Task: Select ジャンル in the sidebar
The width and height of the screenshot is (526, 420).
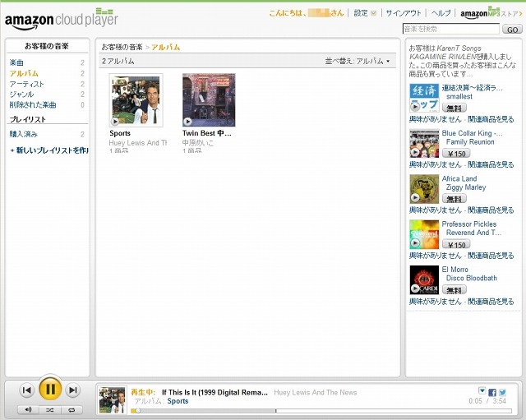Action: pos(21,95)
